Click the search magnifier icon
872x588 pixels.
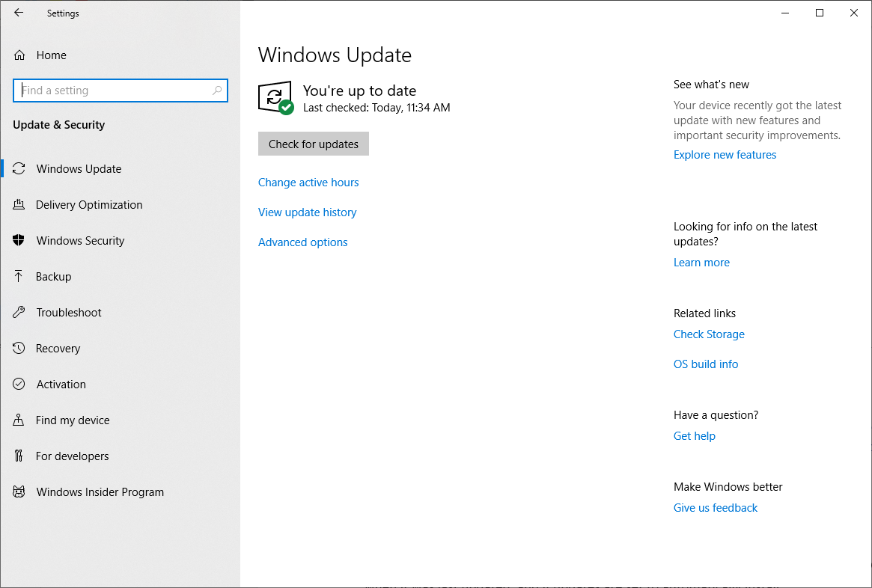point(217,90)
